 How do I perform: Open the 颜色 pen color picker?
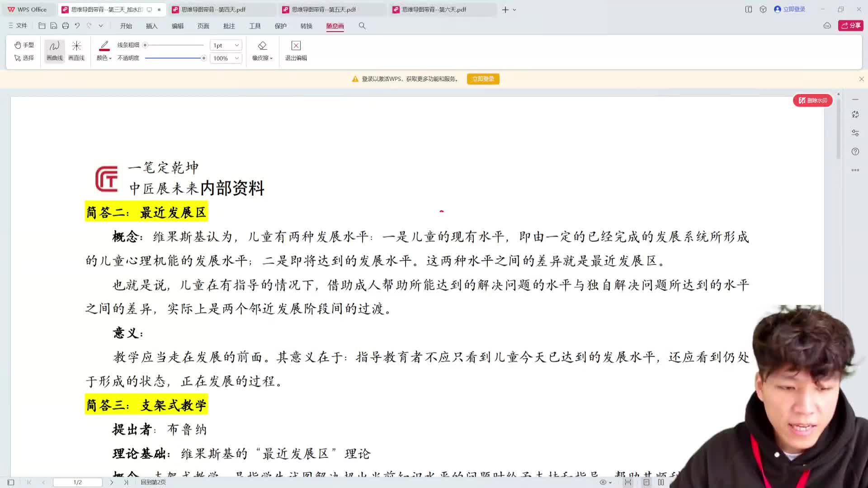tap(104, 58)
